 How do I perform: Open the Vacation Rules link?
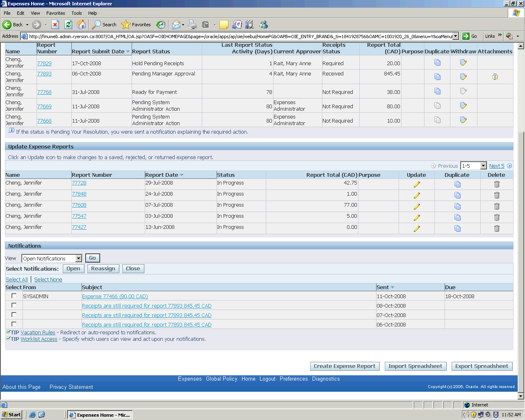click(38, 333)
